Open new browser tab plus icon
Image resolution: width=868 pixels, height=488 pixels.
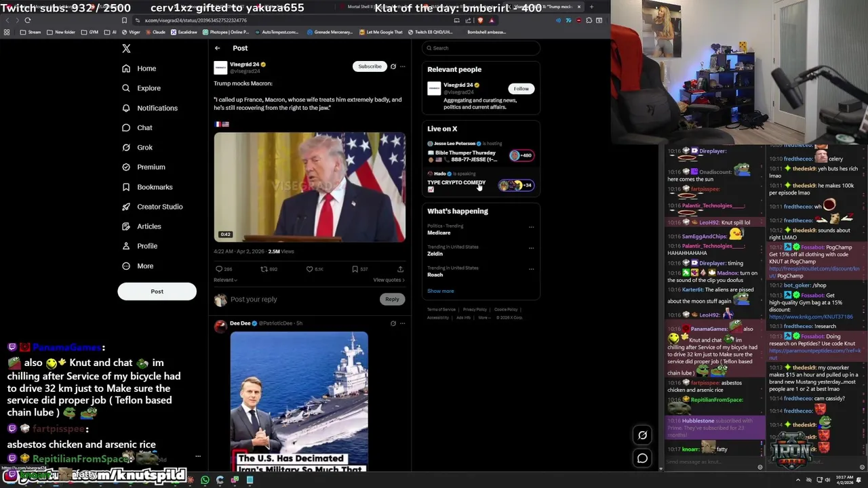point(591,7)
